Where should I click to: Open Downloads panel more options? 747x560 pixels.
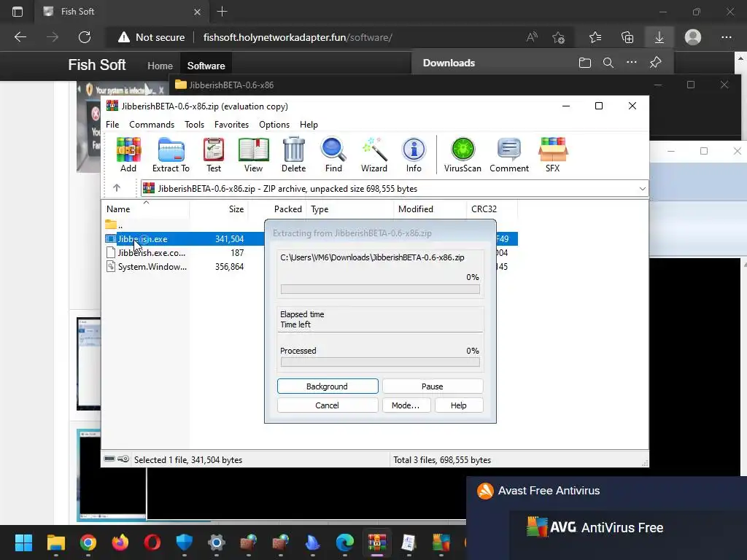632,63
